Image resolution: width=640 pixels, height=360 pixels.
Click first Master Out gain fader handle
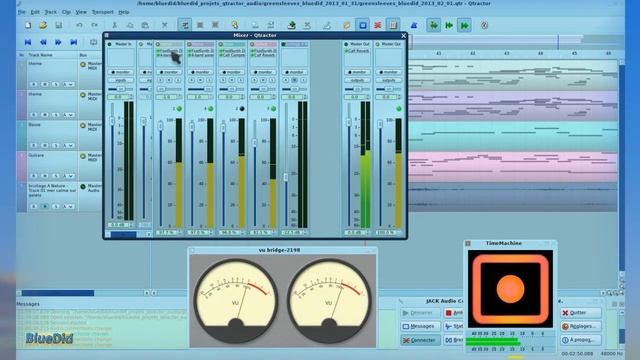tap(349, 122)
